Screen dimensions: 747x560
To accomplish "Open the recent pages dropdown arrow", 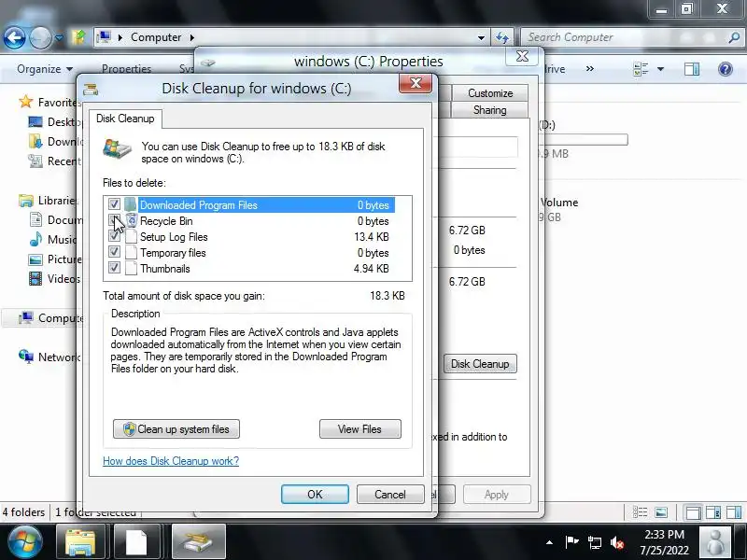I will click(59, 37).
